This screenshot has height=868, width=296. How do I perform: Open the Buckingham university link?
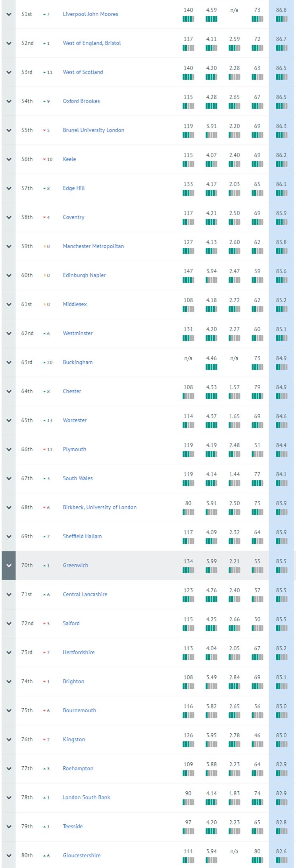[x=78, y=362]
